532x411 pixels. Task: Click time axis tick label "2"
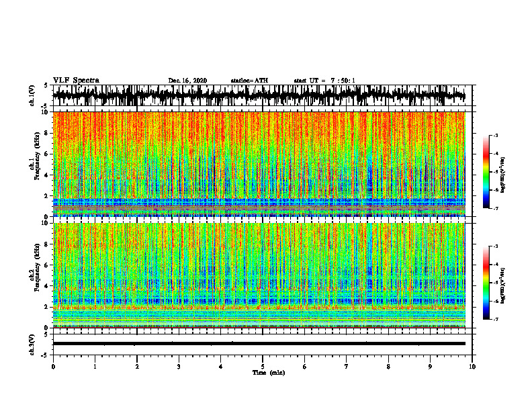click(x=137, y=367)
